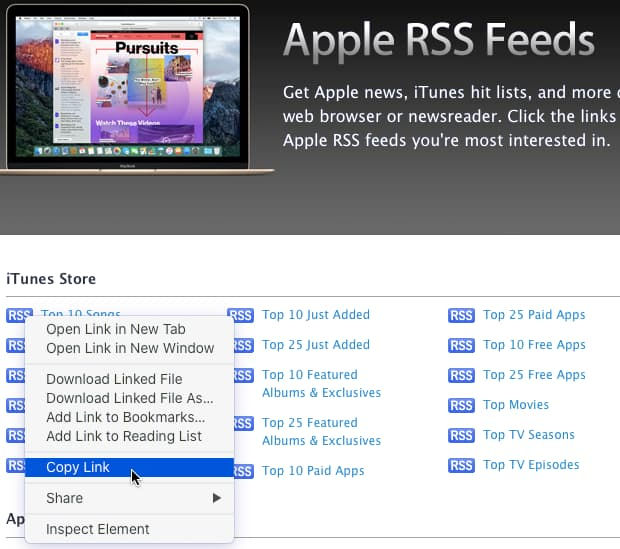Open the Top Movies feed link
The image size is (620, 549).
pos(516,405)
